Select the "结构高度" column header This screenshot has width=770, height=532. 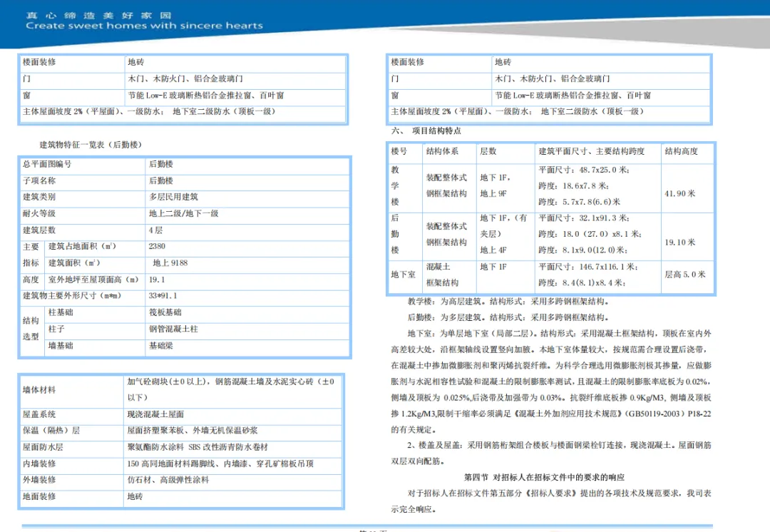[681, 151]
